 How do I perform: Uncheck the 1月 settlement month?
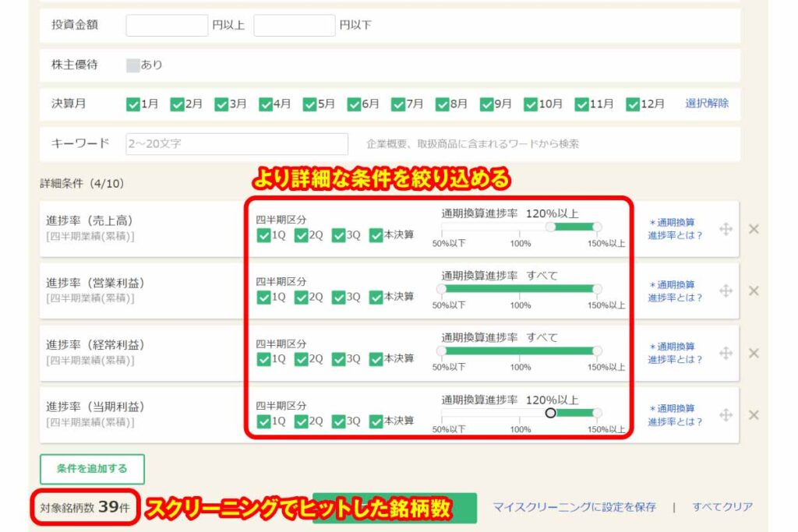pos(132,104)
